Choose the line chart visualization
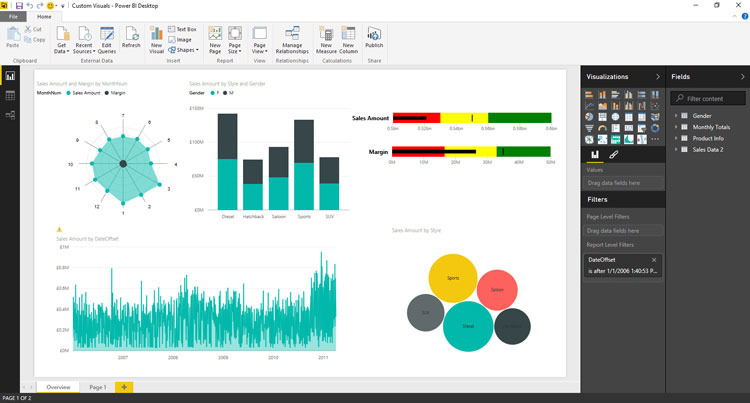 [589, 106]
